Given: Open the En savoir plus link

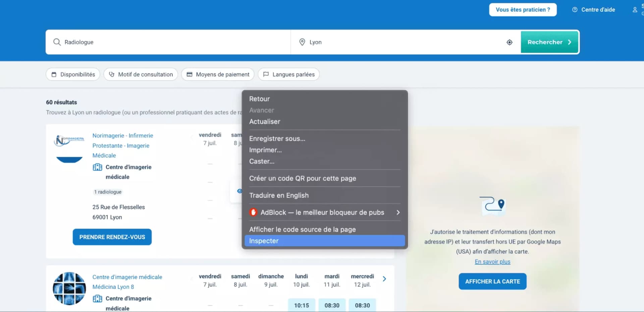Looking at the screenshot, I should [492, 262].
